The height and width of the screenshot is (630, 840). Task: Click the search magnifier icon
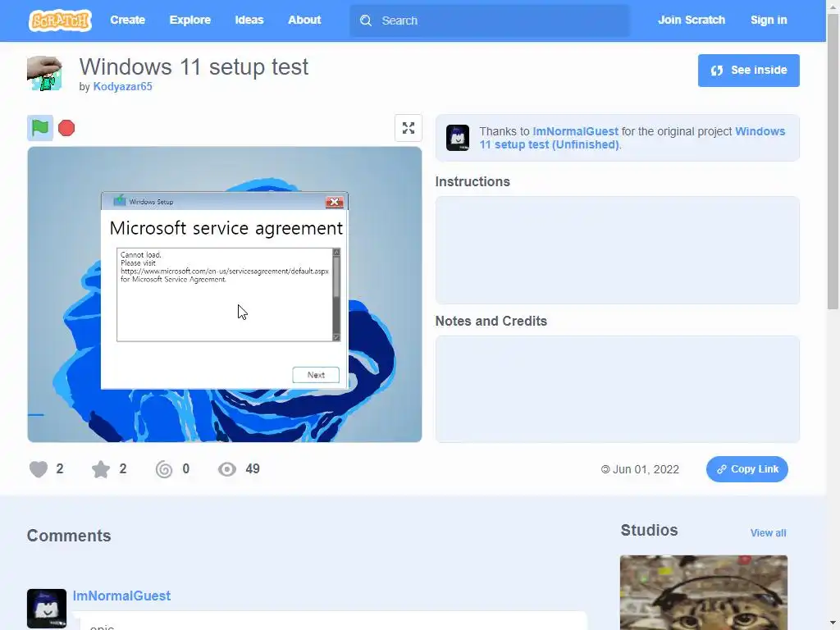click(366, 21)
